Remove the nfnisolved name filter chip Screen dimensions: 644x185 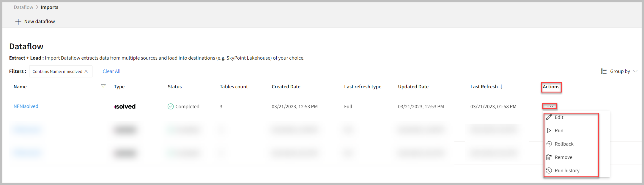tap(86, 71)
